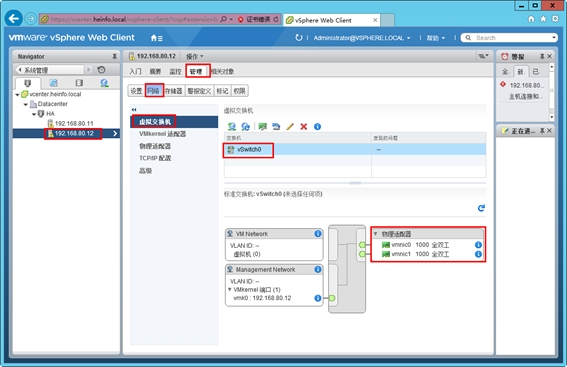The image size is (567, 367).
Task: Select VMkernel adapters in the side menu
Action: (162, 134)
